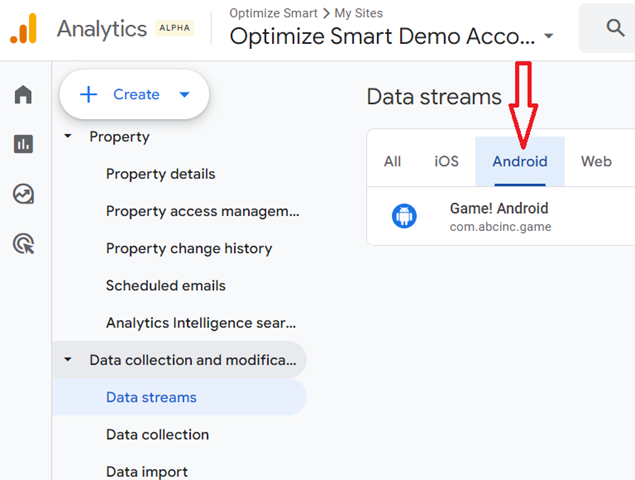This screenshot has width=635, height=480.
Task: Select the Android tab
Action: coord(520,162)
